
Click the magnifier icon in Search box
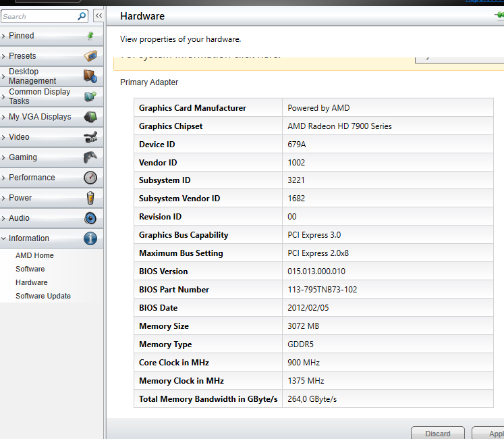pos(82,16)
